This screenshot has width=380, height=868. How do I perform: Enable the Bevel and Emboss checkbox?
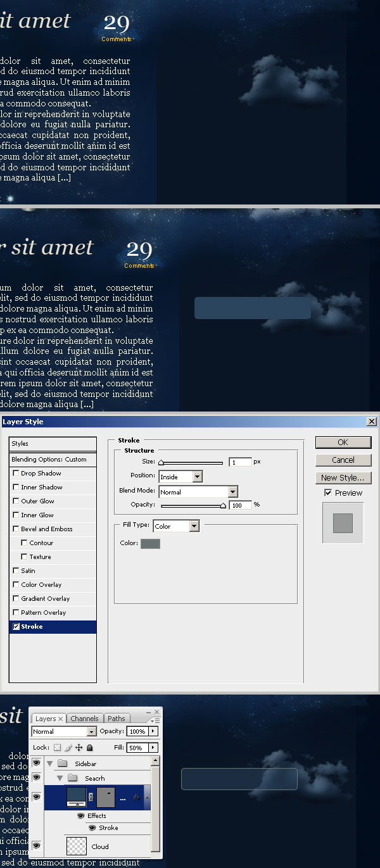tap(16, 529)
